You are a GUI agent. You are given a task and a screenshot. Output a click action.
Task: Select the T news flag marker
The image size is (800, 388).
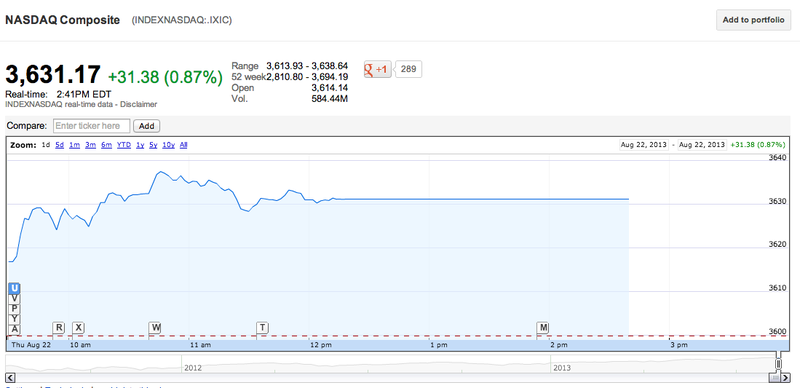(x=262, y=327)
